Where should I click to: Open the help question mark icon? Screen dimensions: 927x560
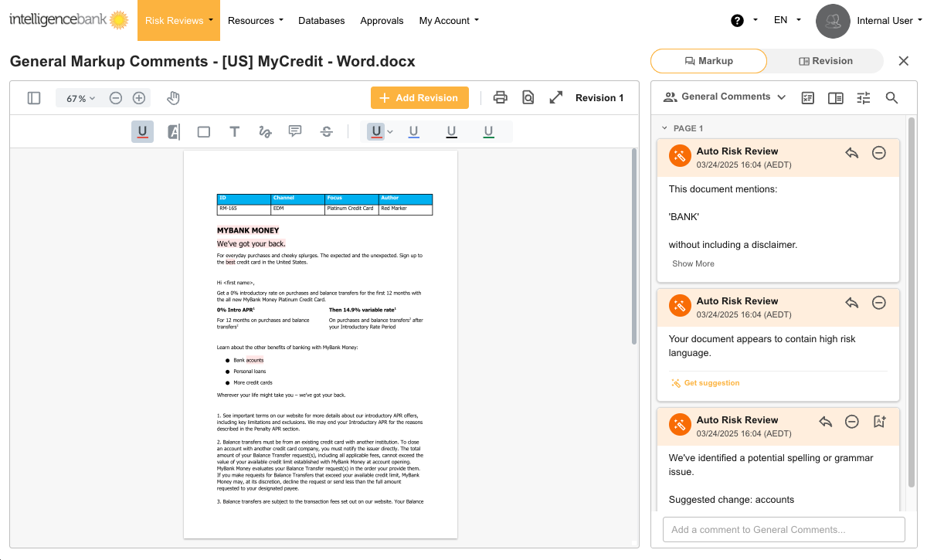(x=737, y=21)
